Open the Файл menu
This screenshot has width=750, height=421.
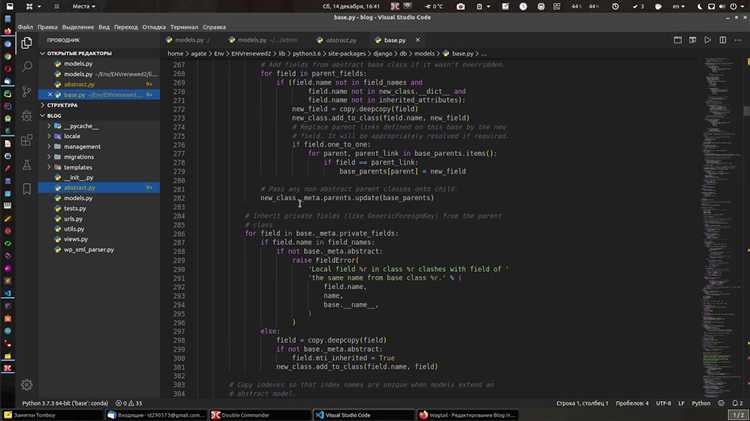click(x=25, y=27)
